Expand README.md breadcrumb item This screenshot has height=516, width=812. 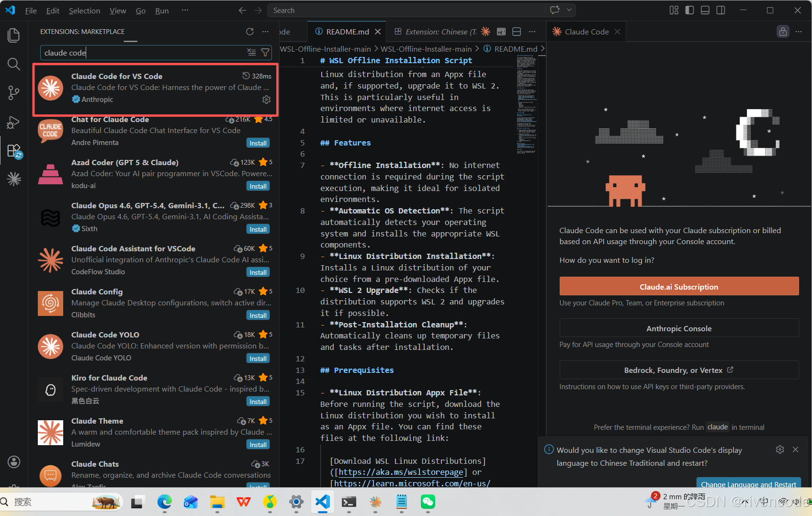click(516, 49)
